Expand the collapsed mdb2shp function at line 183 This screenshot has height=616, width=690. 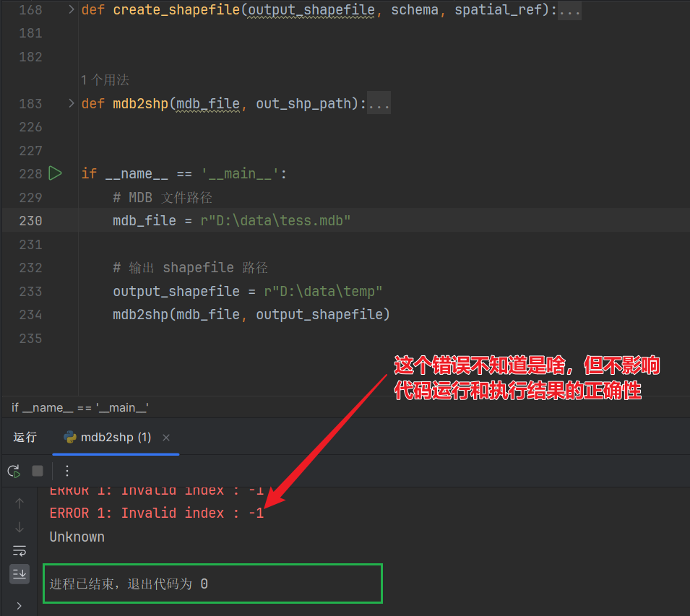69,103
